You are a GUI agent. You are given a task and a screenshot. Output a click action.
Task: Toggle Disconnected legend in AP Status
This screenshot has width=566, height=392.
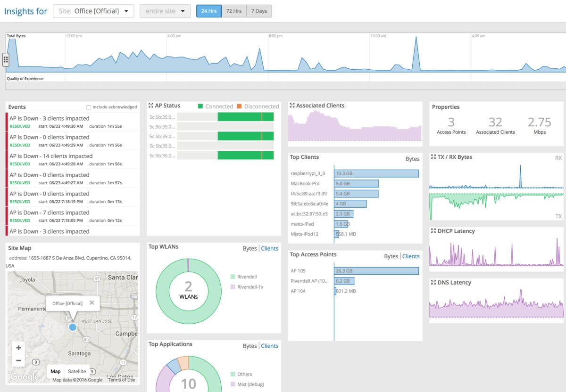(258, 106)
